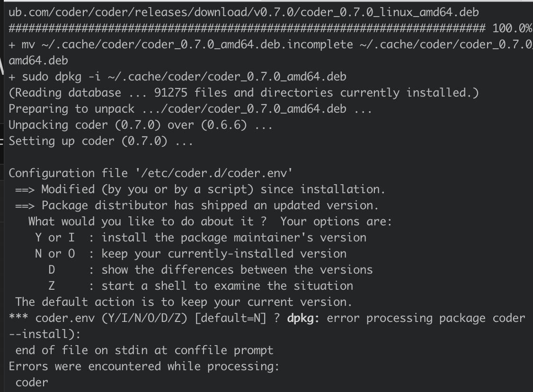Click the 'Unpacking coder (0.7.0) over (0.6.6)' line
533x392 pixels.
pos(141,125)
